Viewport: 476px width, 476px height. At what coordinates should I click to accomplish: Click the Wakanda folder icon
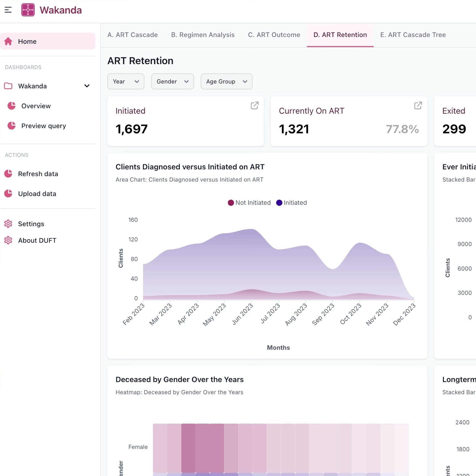coord(8,86)
